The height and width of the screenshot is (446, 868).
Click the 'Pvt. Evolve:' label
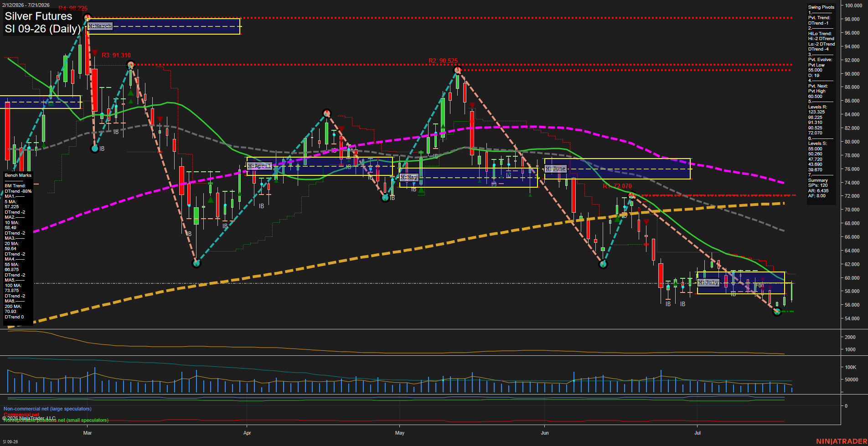click(x=820, y=60)
